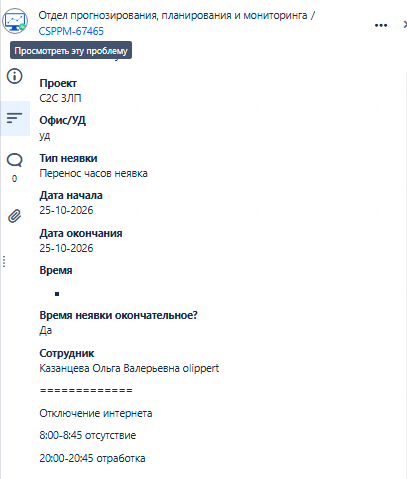The image size is (407, 479).
Task: Click the 'Сотрудник' field label
Action: (67, 353)
